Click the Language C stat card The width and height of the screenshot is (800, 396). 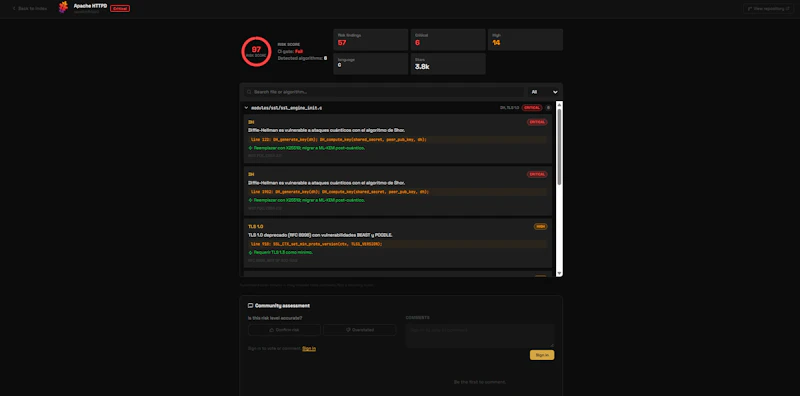click(370, 63)
